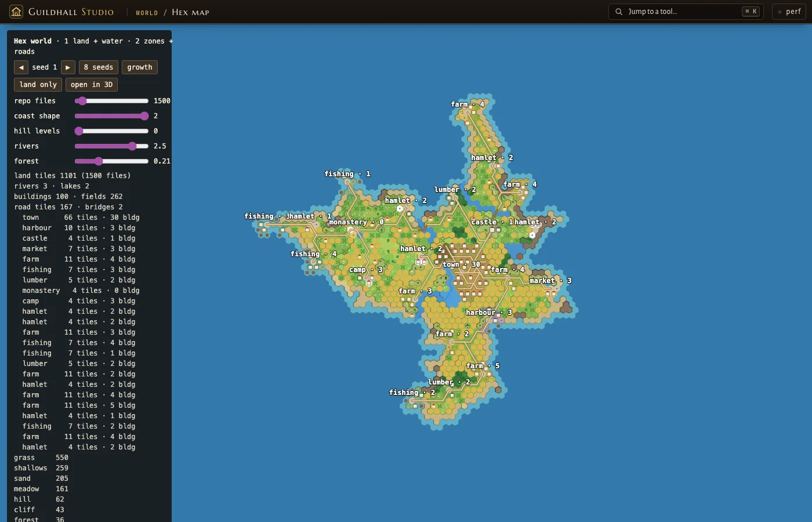Select the Hex Map breadcrumb
Image resolution: width=812 pixels, height=522 pixels.
pos(190,12)
